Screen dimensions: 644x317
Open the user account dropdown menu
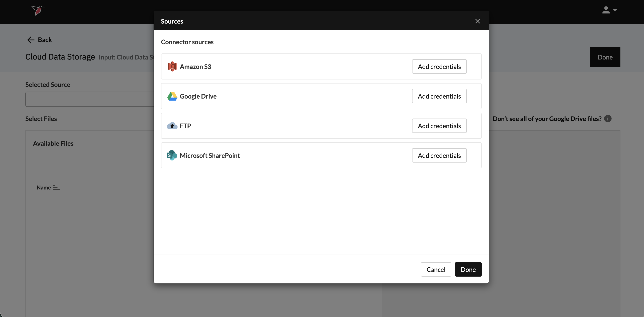point(609,10)
